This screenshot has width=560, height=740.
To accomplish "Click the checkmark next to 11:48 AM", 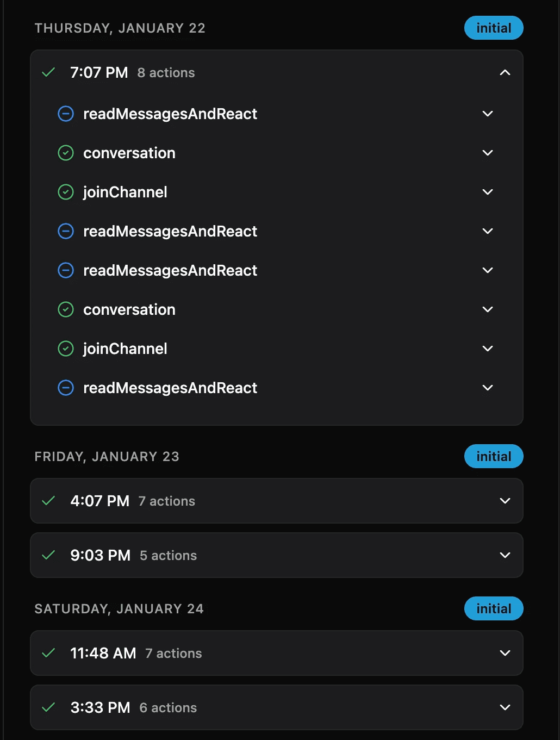I will 48,653.
